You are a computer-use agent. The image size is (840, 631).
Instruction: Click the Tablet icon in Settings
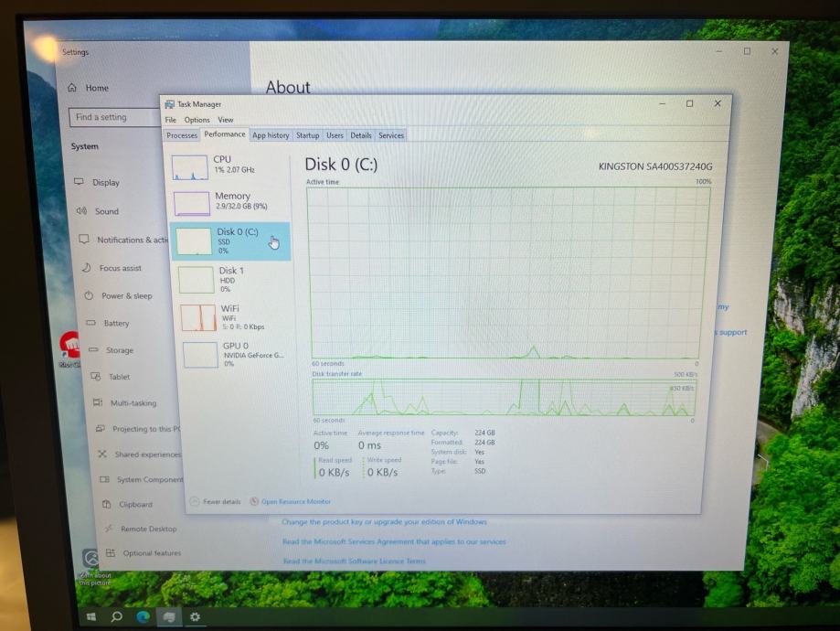[96, 377]
